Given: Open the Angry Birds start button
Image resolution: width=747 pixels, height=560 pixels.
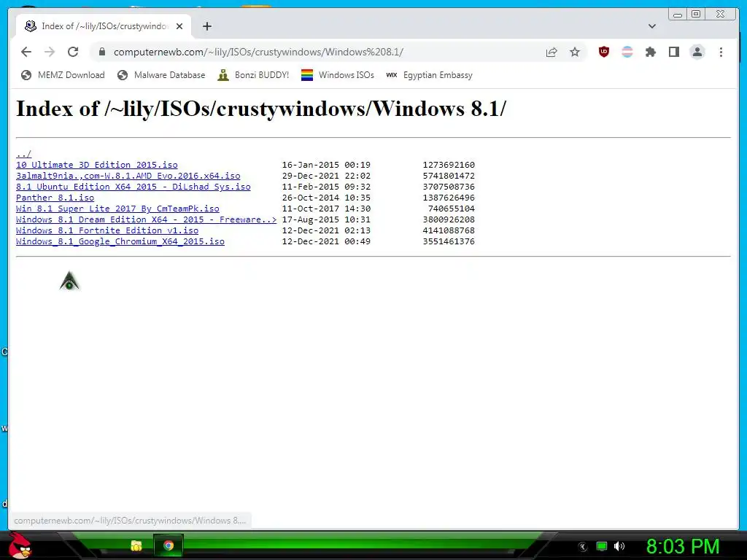Looking at the screenshot, I should [x=20, y=545].
